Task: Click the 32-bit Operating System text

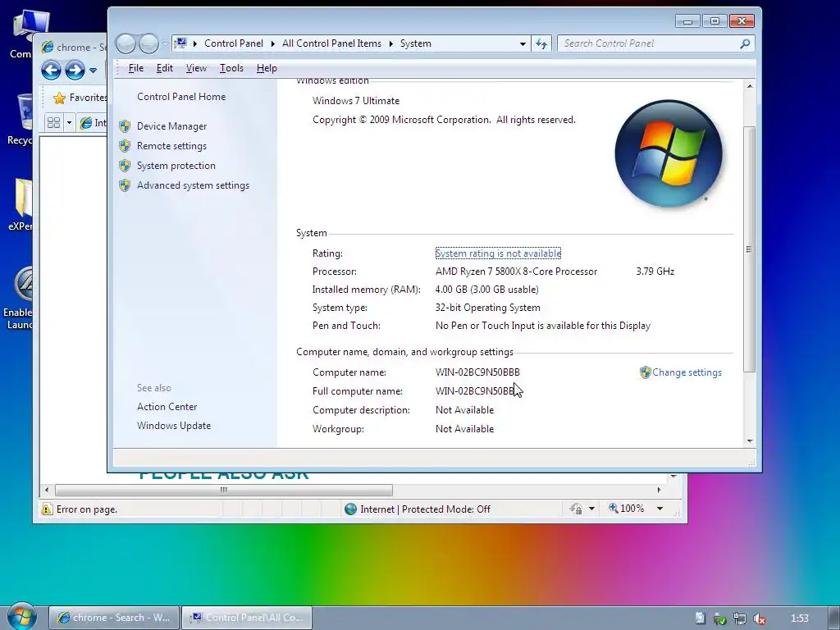Action: (487, 308)
